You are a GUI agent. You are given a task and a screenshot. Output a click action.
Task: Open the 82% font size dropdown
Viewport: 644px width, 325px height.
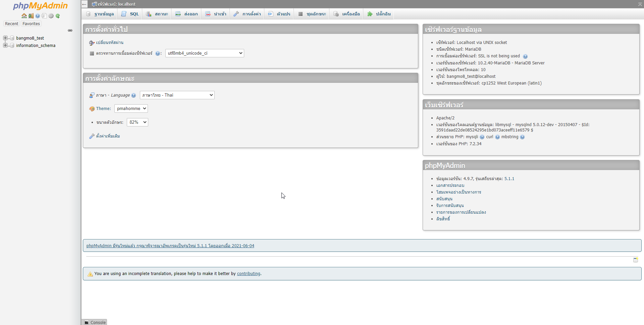click(138, 122)
